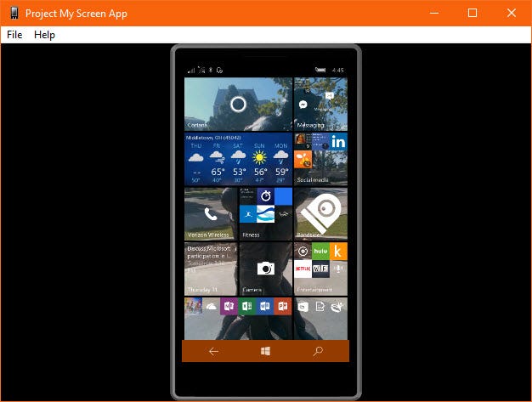532x402 pixels.
Task: Tap the red PowerPoint icon
Action: click(283, 306)
